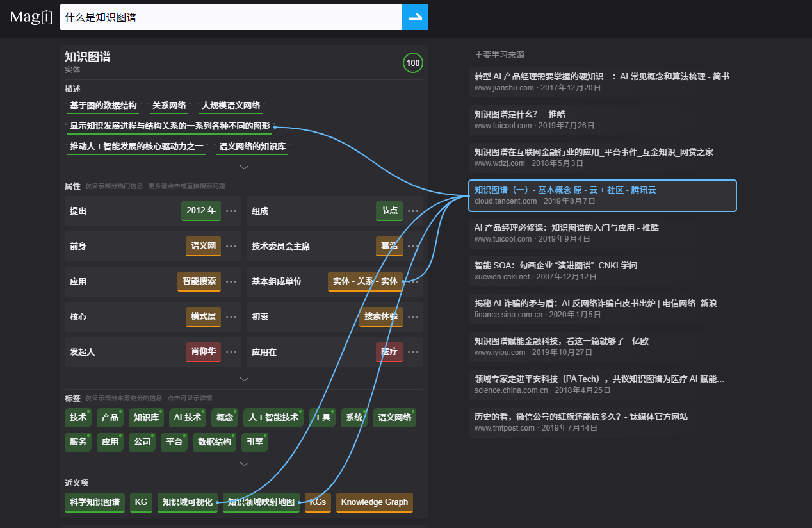Image resolution: width=812 pixels, height=528 pixels.
Task: Click the 模式层 attribute value
Action: point(203,317)
